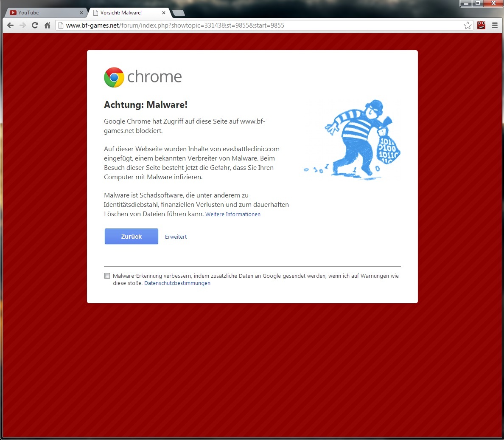This screenshot has width=504, height=440.
Task: Click the Zurück button
Action: point(132,237)
